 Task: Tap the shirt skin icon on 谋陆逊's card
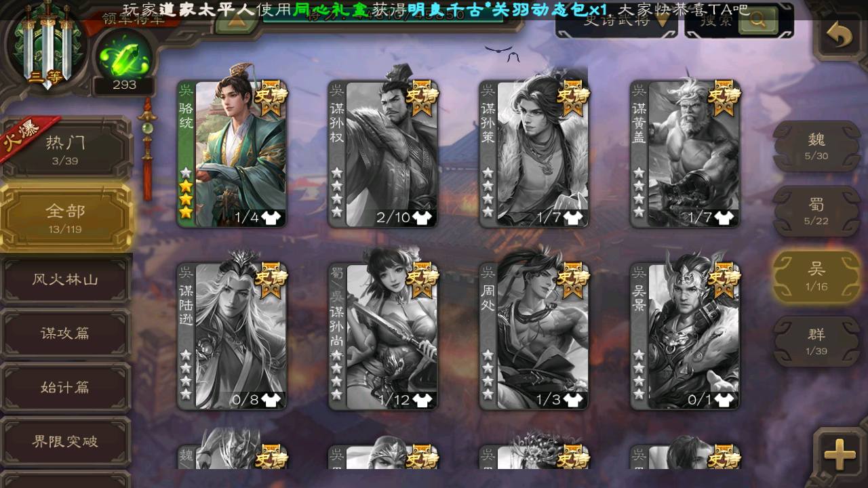pyautogui.click(x=270, y=400)
